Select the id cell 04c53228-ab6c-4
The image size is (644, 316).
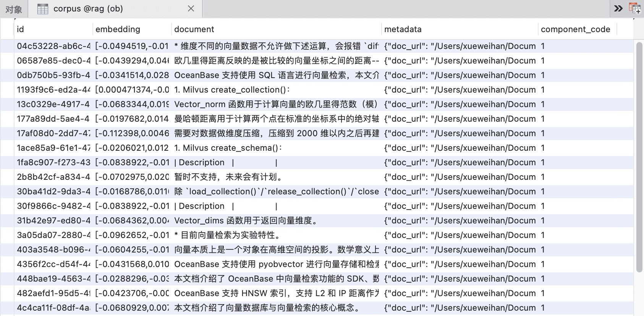click(x=53, y=46)
